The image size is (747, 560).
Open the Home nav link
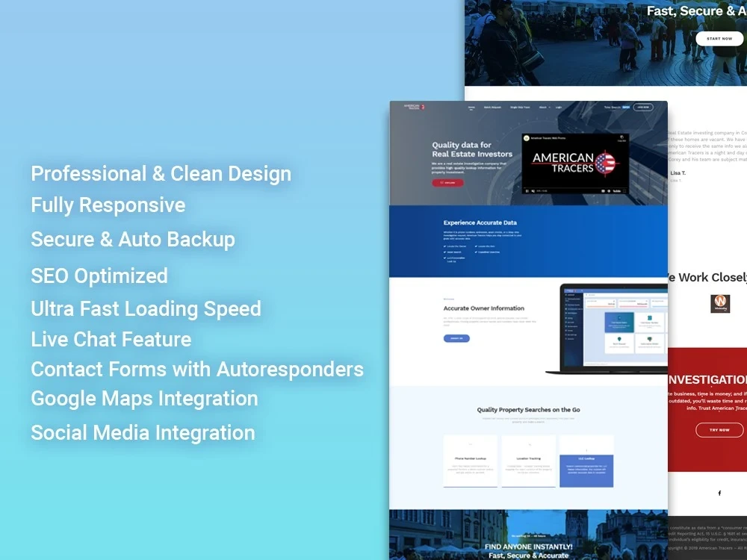tap(471, 107)
